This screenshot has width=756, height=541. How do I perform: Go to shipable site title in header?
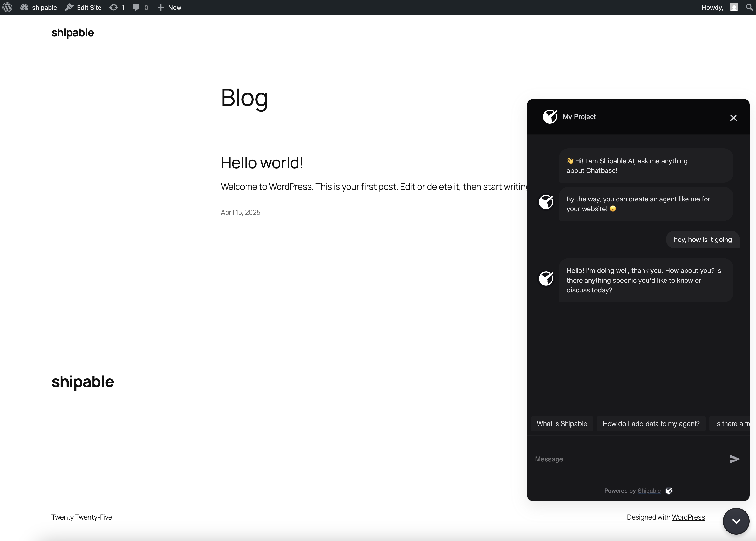click(73, 33)
